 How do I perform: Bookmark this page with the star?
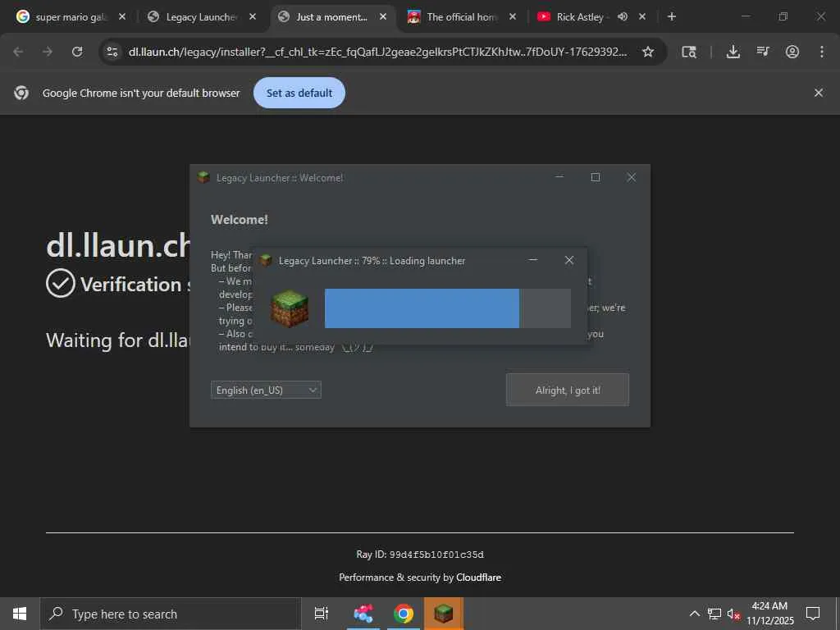648,52
